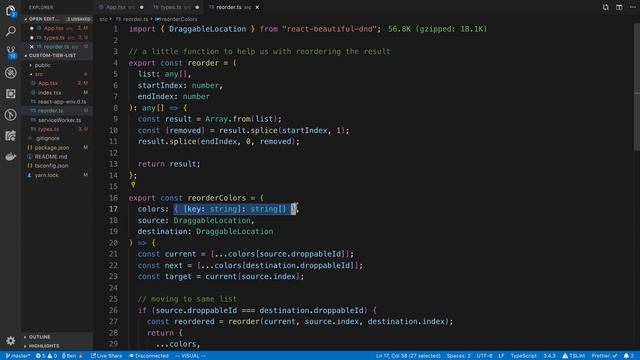Open types.ts in Open Editors list
This screenshot has height=360, width=640.
(54, 38)
